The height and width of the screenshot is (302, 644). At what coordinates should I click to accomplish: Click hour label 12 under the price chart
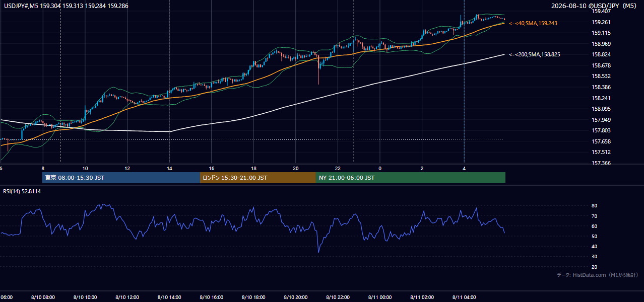click(127, 169)
